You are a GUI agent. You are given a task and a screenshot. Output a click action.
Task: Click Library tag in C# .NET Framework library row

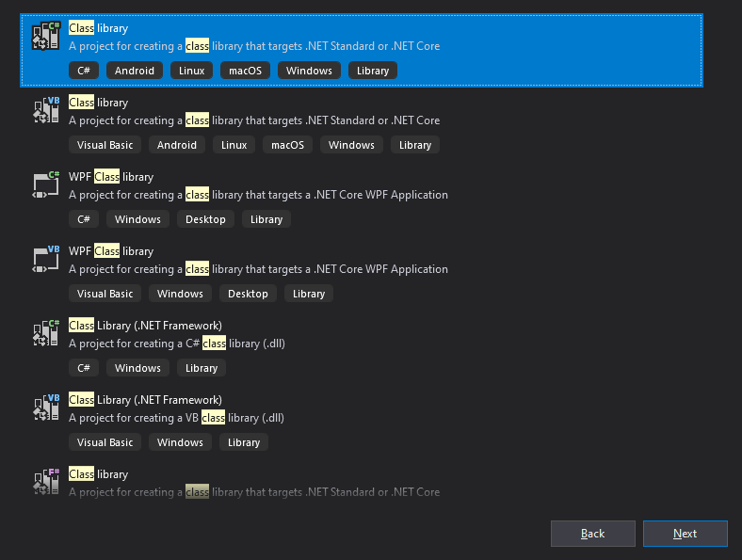(x=202, y=367)
